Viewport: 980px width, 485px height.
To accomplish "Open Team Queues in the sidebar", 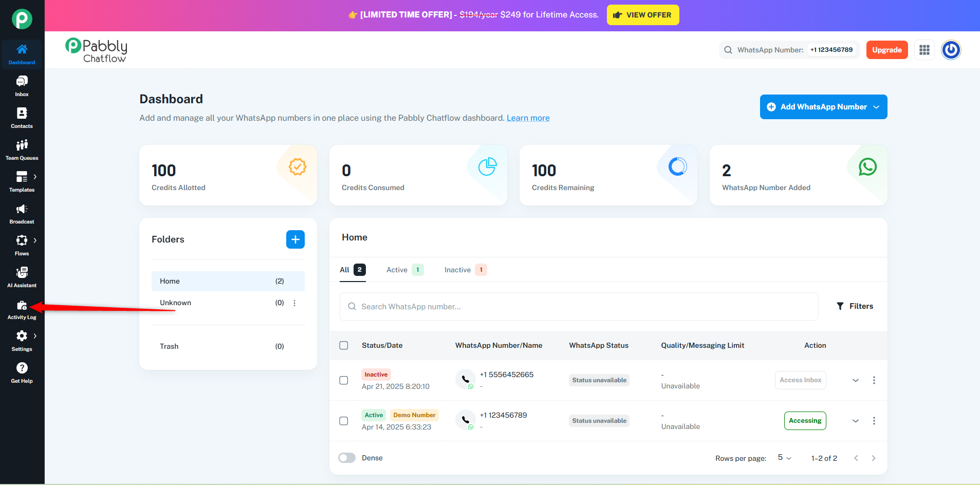I will point(22,150).
